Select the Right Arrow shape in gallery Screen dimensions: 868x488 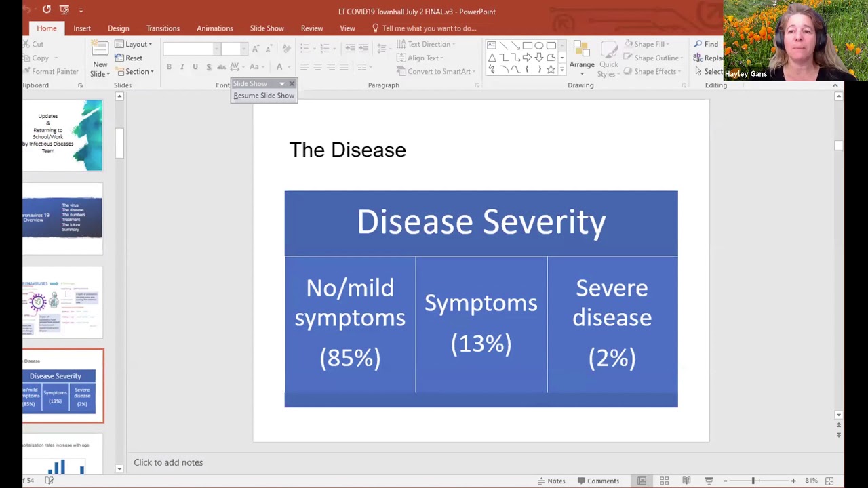click(x=527, y=58)
